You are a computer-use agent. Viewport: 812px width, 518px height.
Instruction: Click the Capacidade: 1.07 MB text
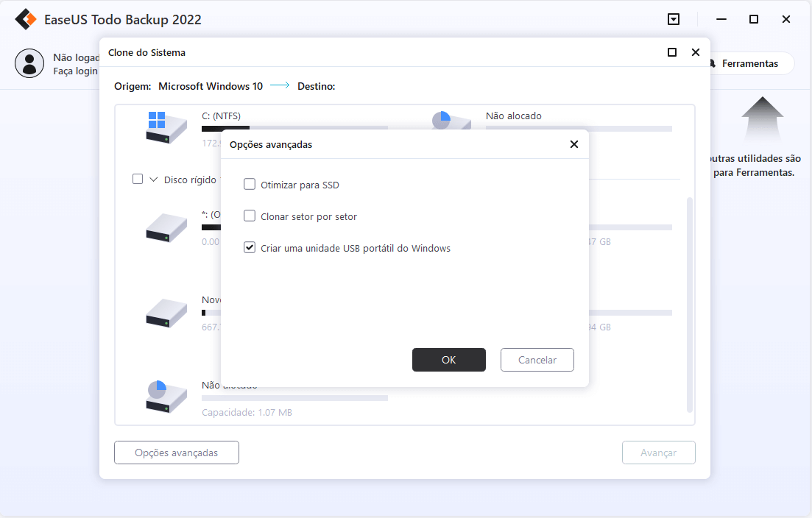pos(247,413)
